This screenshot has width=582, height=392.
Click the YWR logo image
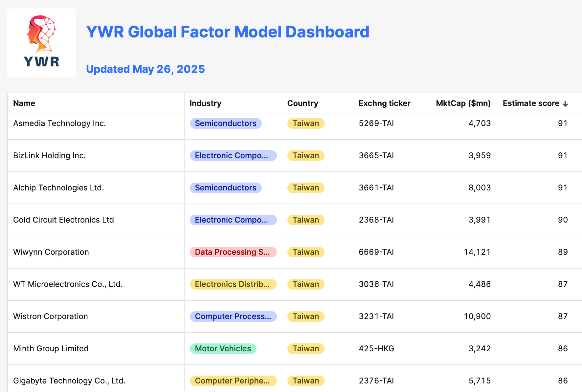pyautogui.click(x=41, y=43)
